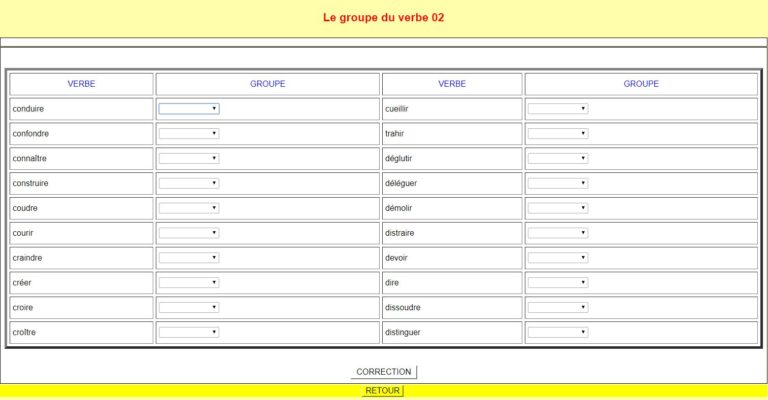This screenshot has width=768, height=400.
Task: Open the dropdown for verb devoir
Action: click(558, 257)
